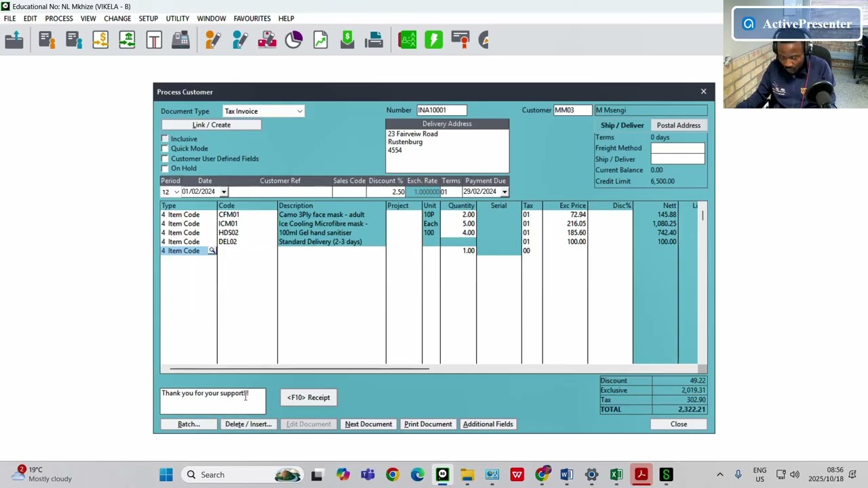Click the Customer Ref input field
The width and height of the screenshot is (868, 488).
pyautogui.click(x=279, y=192)
